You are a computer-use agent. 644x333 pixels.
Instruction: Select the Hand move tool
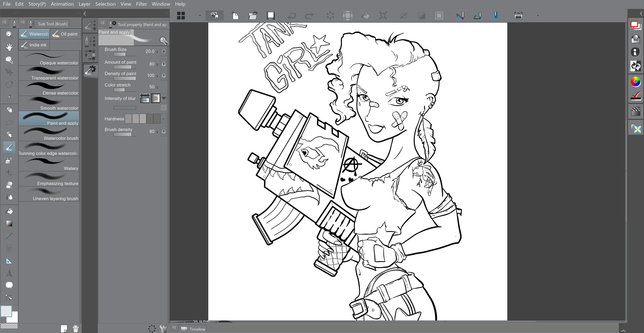click(9, 47)
